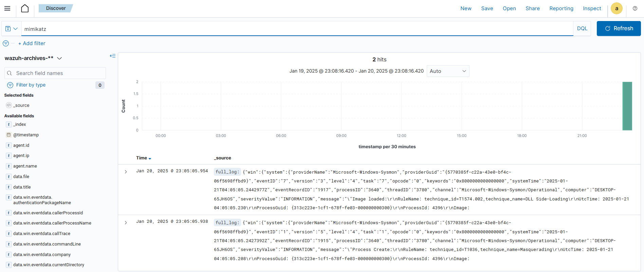Click the Add filter link

pos(32,43)
